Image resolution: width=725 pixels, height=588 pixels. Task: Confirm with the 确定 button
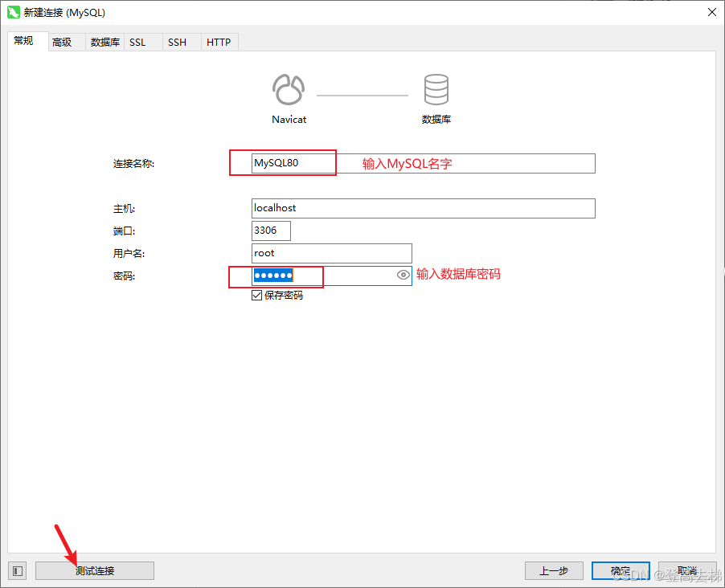(621, 571)
